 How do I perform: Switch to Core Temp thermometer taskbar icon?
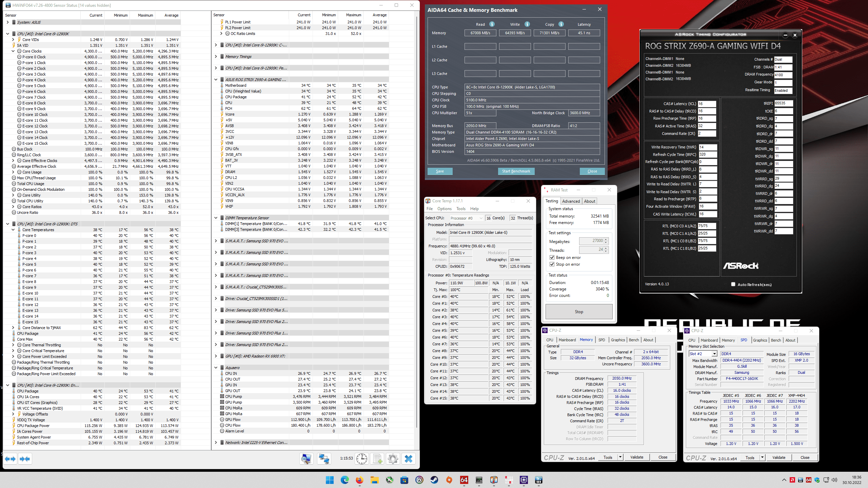coord(494,480)
